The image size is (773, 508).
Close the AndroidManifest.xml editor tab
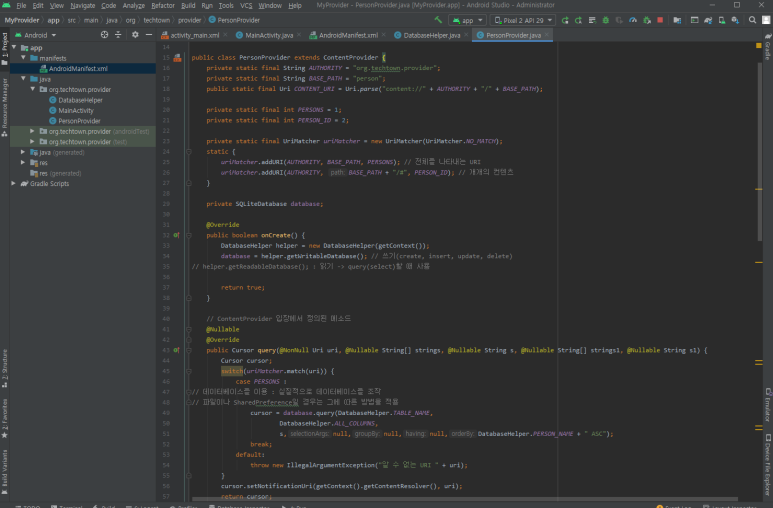click(x=384, y=35)
